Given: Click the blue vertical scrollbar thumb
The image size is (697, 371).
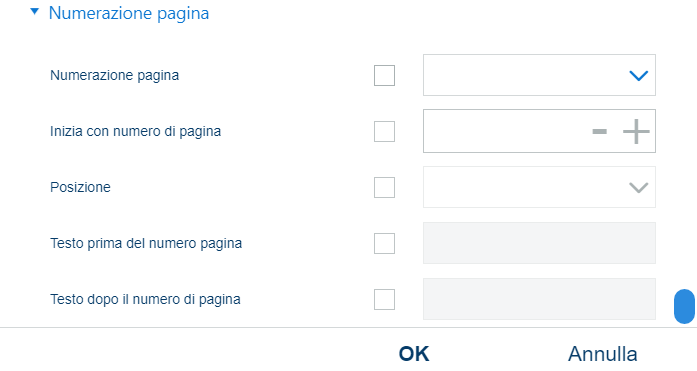Looking at the screenshot, I should pyautogui.click(x=684, y=307).
